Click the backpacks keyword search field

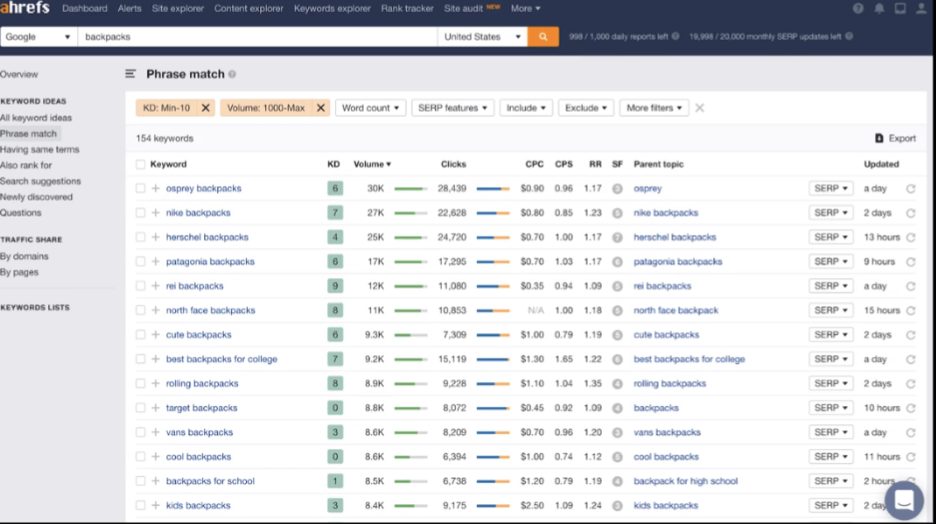click(x=257, y=36)
